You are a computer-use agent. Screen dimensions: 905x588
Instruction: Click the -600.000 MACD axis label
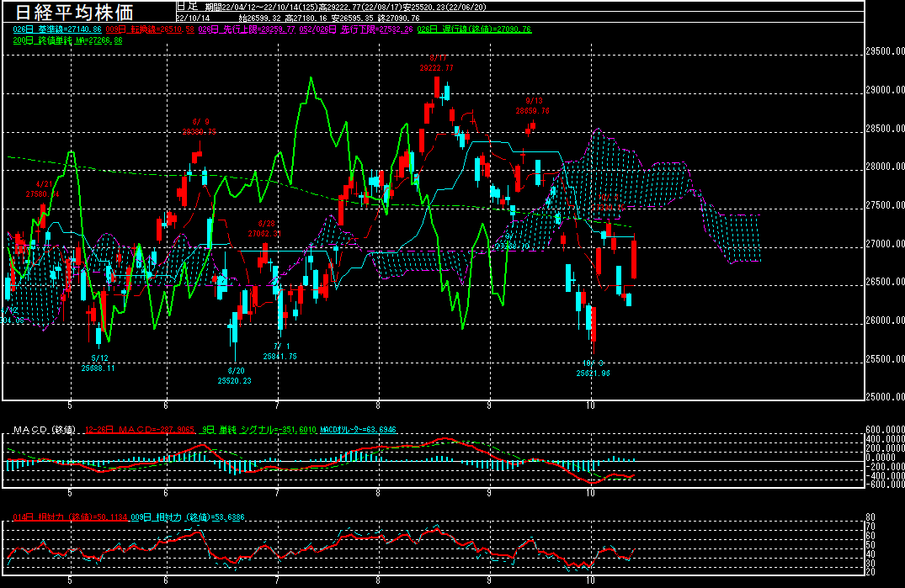pos(885,485)
